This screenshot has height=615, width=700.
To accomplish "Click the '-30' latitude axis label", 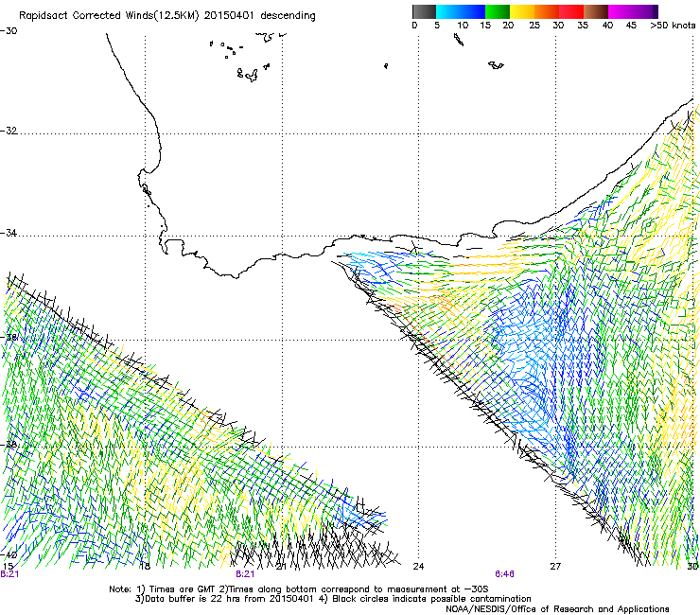I will 9,31.
